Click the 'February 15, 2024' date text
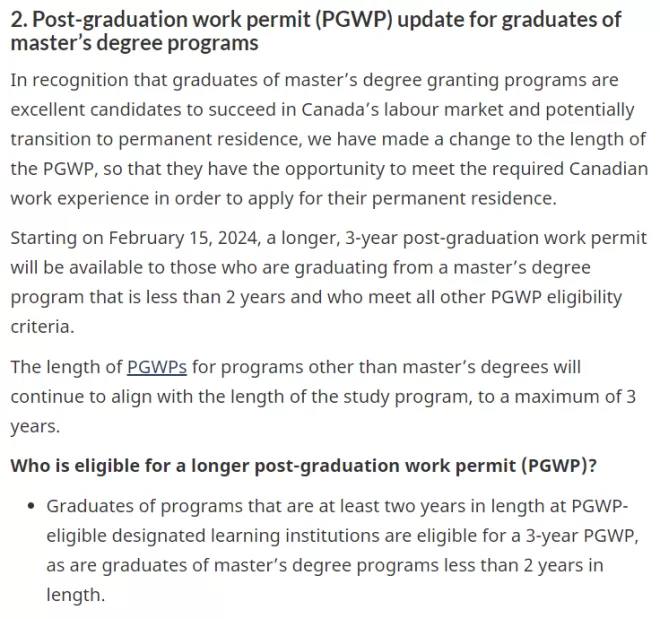Image resolution: width=660 pixels, height=619 pixels. [x=183, y=238]
